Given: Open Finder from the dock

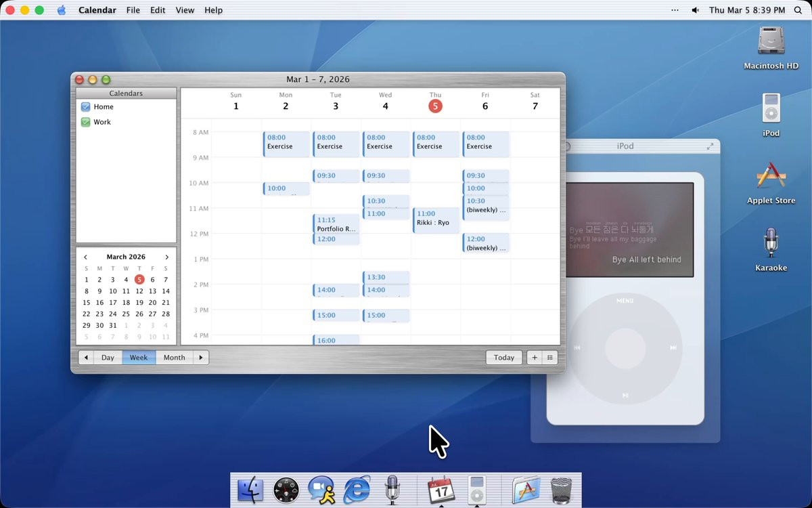Looking at the screenshot, I should [251, 490].
